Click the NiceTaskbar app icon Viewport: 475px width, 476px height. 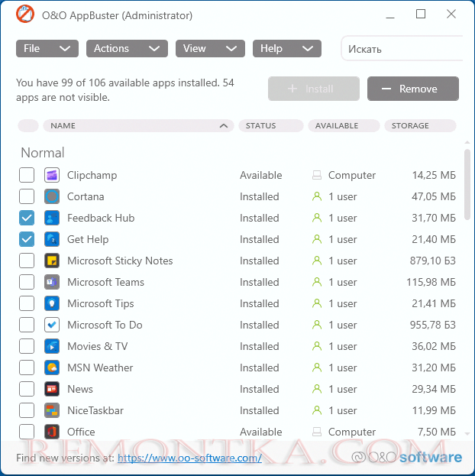(x=52, y=410)
